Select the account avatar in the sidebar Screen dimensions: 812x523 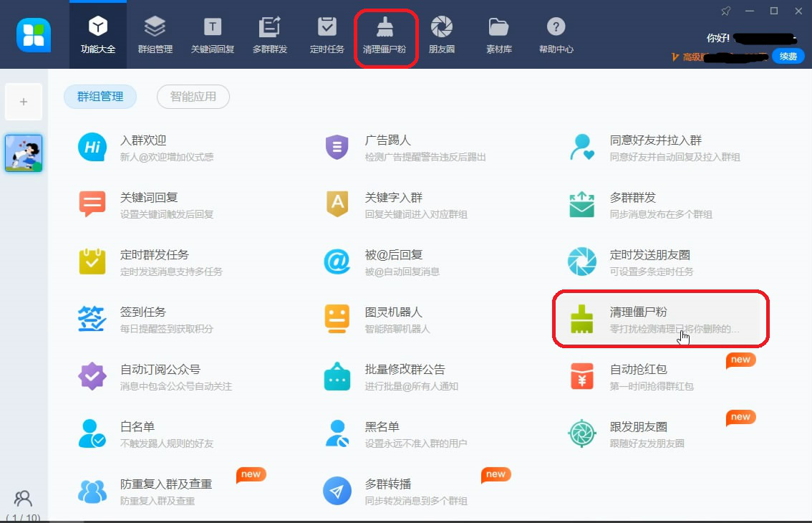pos(24,153)
